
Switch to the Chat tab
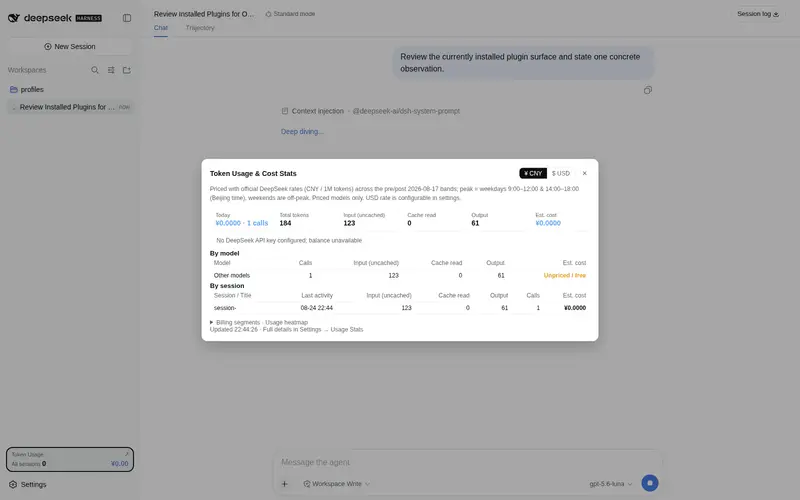click(x=161, y=28)
